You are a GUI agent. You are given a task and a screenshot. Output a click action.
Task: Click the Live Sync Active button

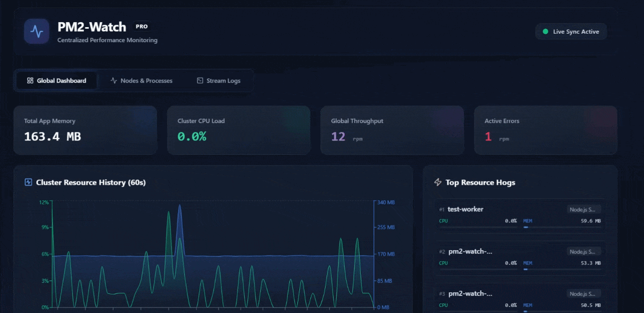[571, 32]
